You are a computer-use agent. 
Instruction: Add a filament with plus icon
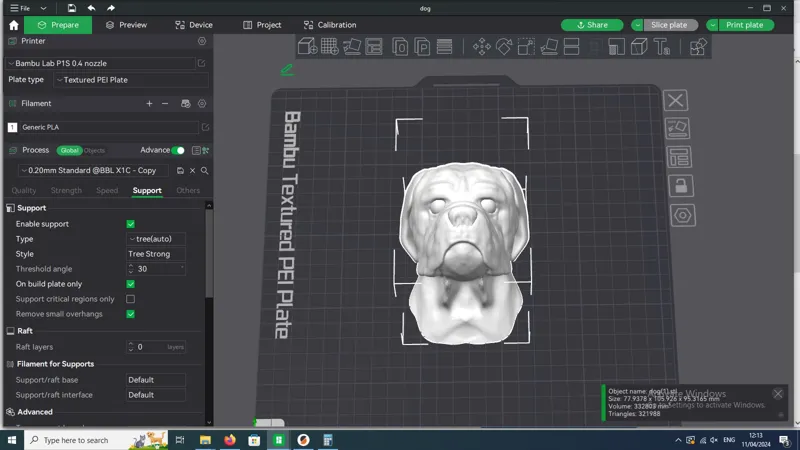tap(149, 104)
